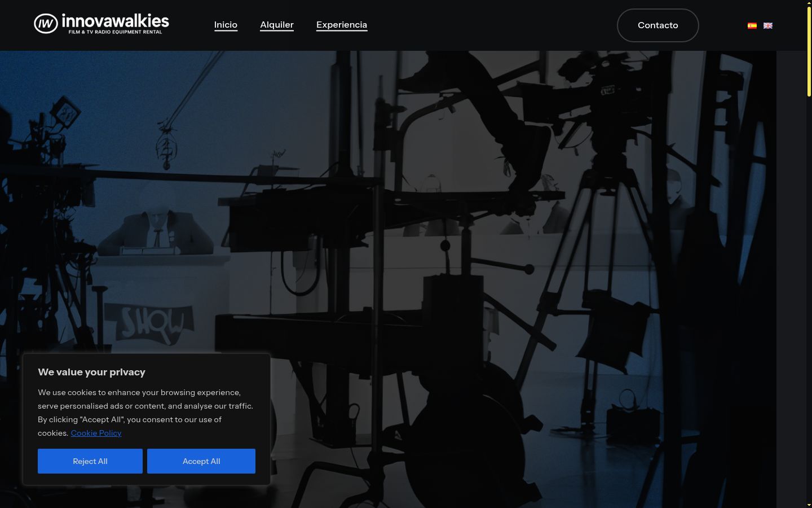Viewport: 812px width, 508px height.
Task: Click the Contacto button
Action: click(658, 25)
